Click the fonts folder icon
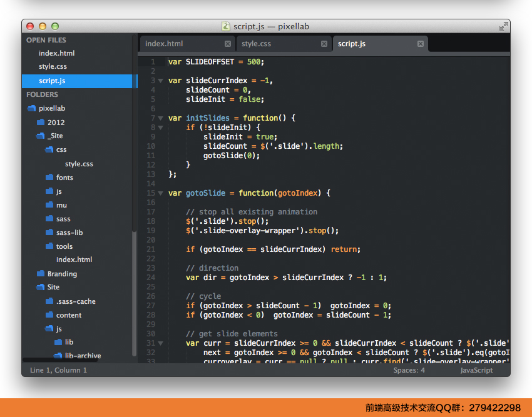The height and width of the screenshot is (417, 532). coord(49,178)
